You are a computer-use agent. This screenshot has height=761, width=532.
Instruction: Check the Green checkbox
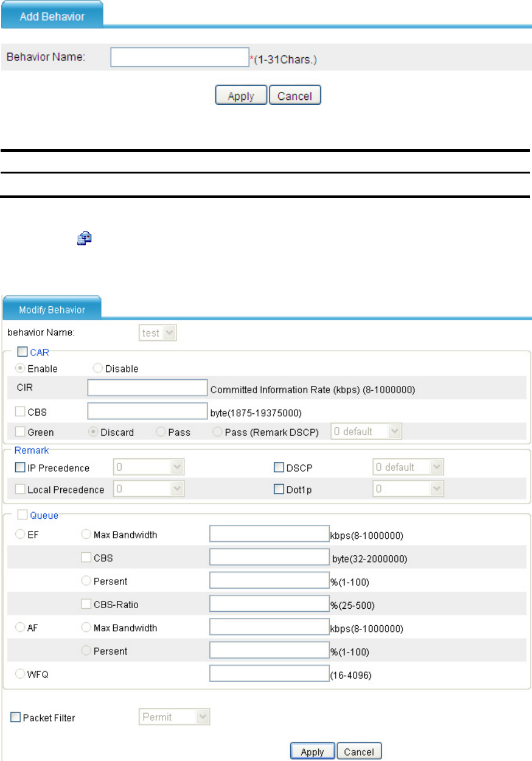[x=20, y=432]
